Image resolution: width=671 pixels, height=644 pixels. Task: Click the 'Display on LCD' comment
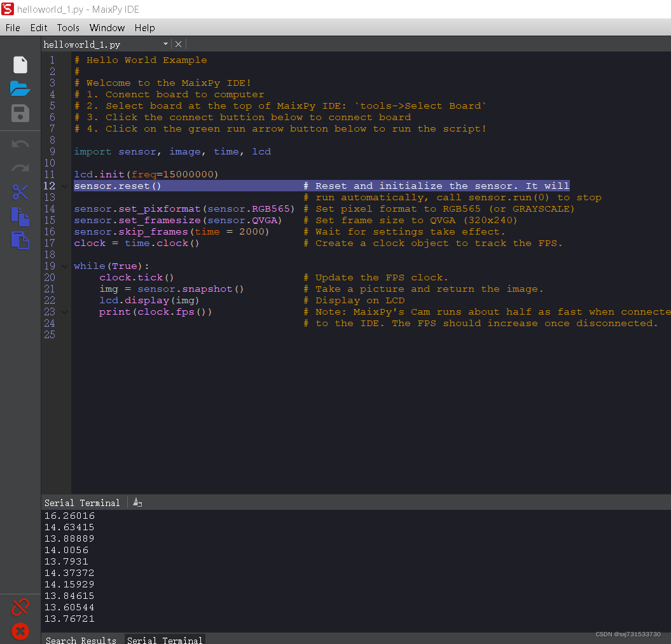pos(360,301)
